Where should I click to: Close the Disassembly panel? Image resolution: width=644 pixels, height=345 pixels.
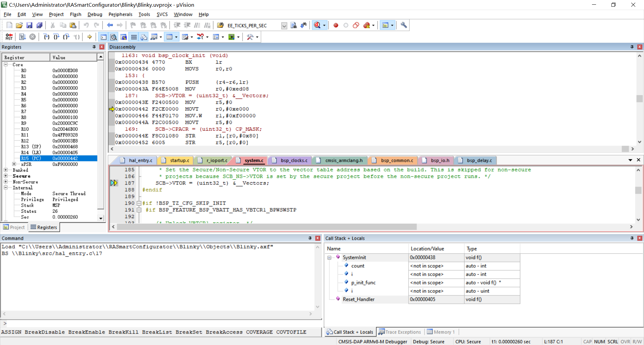coord(640,47)
